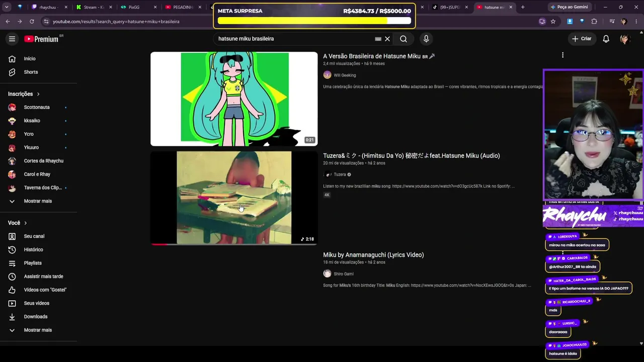Click the green Brazilian Miku video thumbnail
Image resolution: width=644 pixels, height=362 pixels.
click(234, 99)
